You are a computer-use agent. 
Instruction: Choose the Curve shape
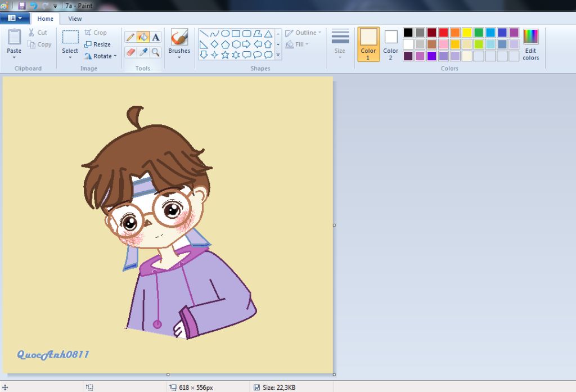click(214, 34)
